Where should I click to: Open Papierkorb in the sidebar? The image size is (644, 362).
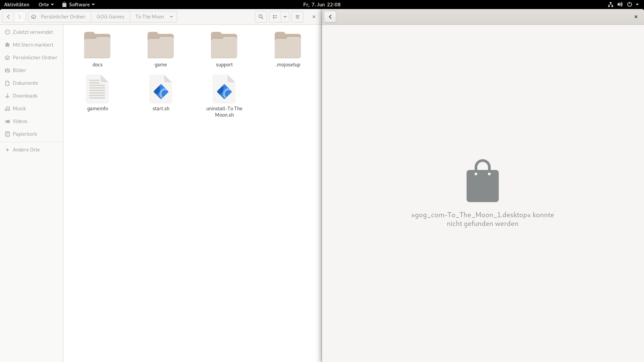pos(24,134)
